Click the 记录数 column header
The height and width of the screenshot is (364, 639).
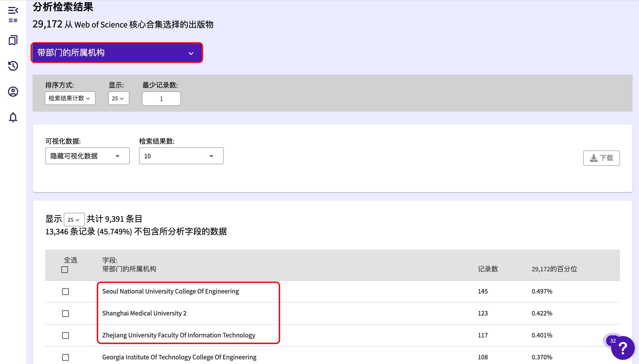pos(488,269)
